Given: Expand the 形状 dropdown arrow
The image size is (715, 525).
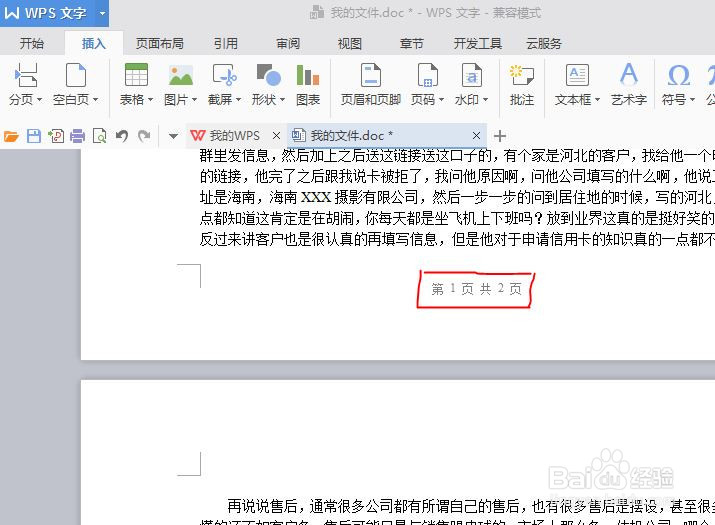Looking at the screenshot, I should [x=282, y=99].
